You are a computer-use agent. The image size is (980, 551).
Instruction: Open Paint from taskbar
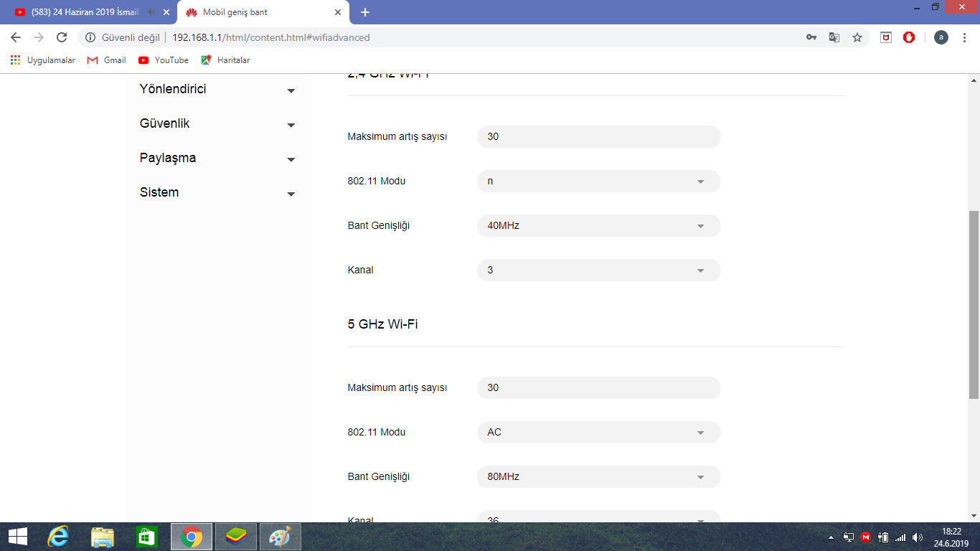281,537
